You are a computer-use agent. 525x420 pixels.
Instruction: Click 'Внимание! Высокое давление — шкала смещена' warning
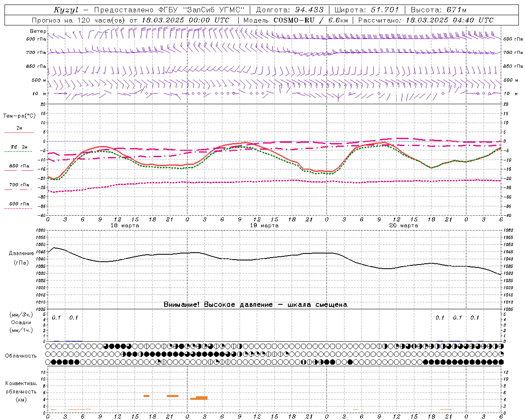[x=256, y=305]
